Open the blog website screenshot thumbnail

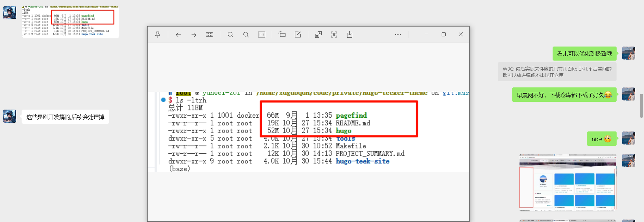click(568, 182)
